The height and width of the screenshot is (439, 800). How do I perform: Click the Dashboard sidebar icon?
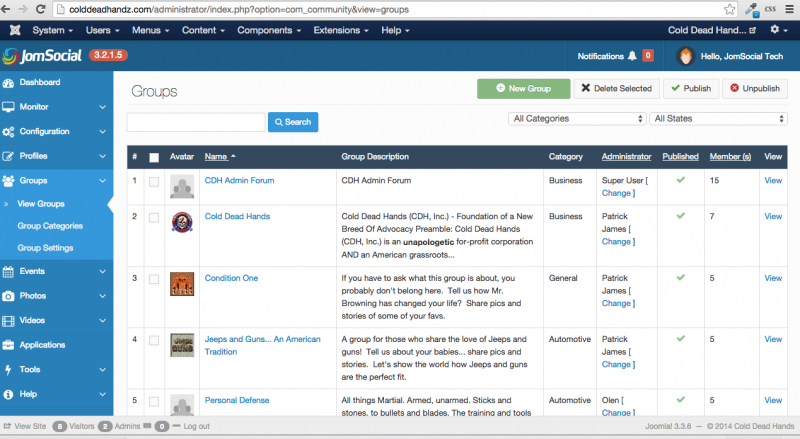(x=8, y=83)
